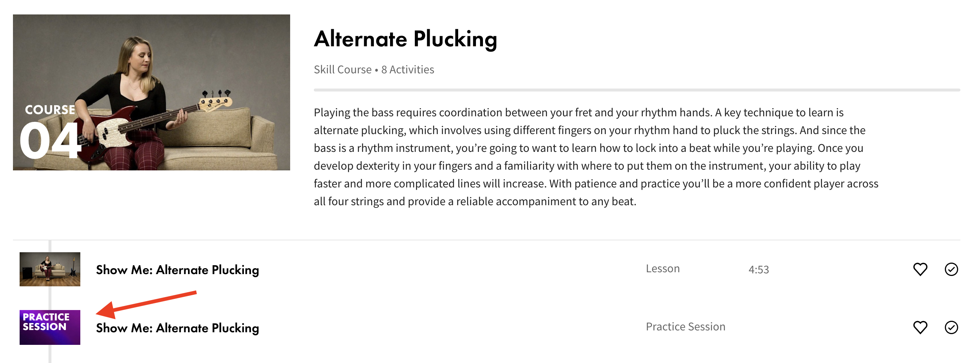Viewport: 980px width, 363px height.
Task: Click the course progress bar under the subtitle
Action: point(637,90)
